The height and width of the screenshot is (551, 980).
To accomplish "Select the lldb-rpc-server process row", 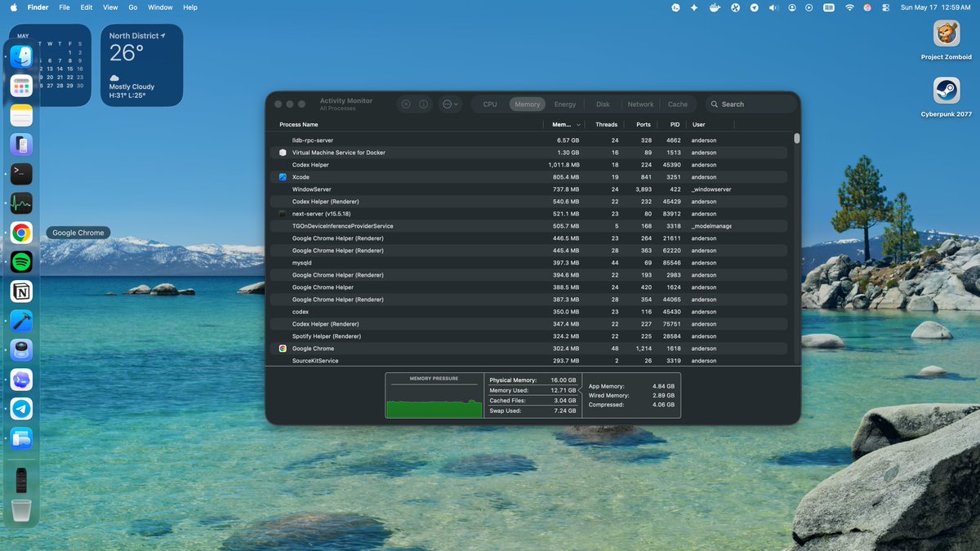I will tap(531, 140).
